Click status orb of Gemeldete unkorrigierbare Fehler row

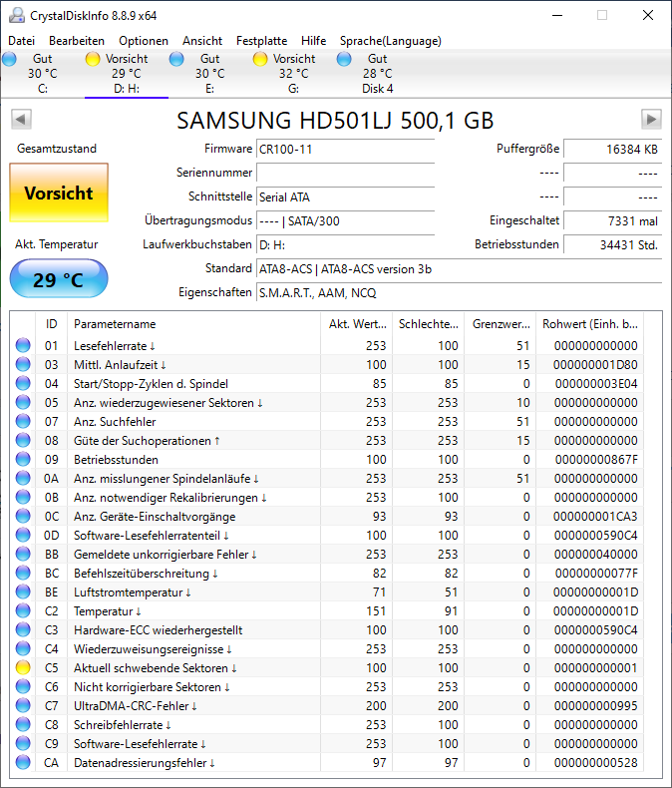pyautogui.click(x=23, y=554)
